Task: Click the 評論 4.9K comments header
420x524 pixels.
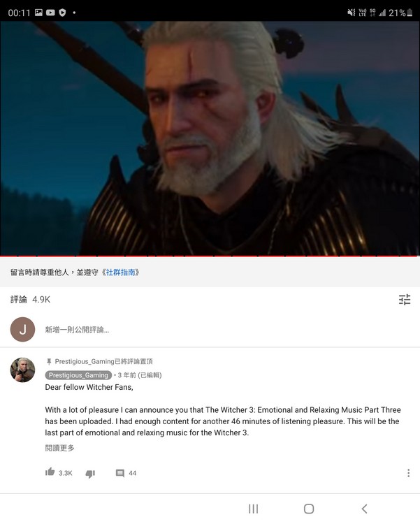Action: pos(31,300)
